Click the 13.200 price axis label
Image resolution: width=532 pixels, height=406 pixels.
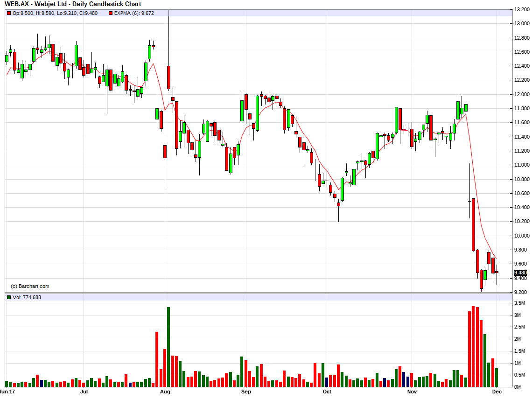pos(522,9)
